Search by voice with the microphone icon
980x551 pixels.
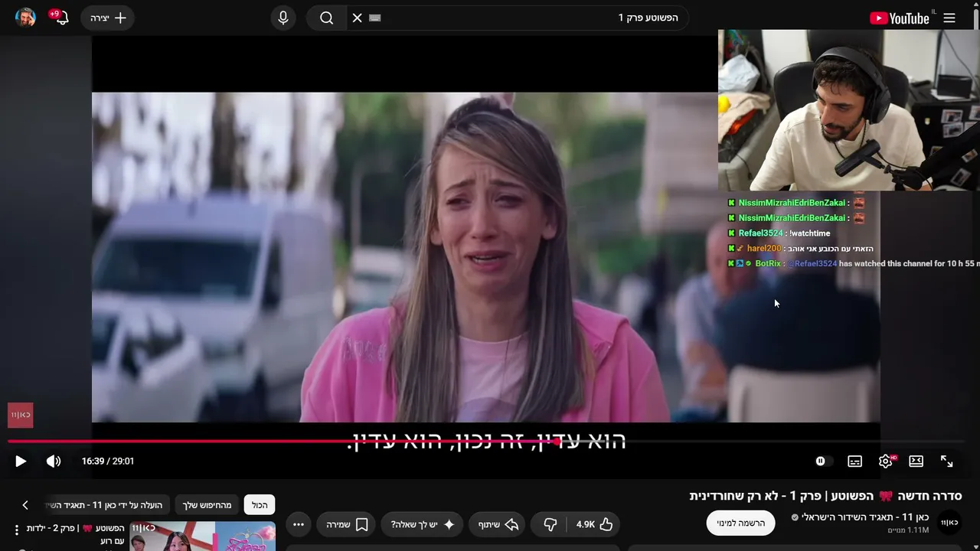(283, 18)
